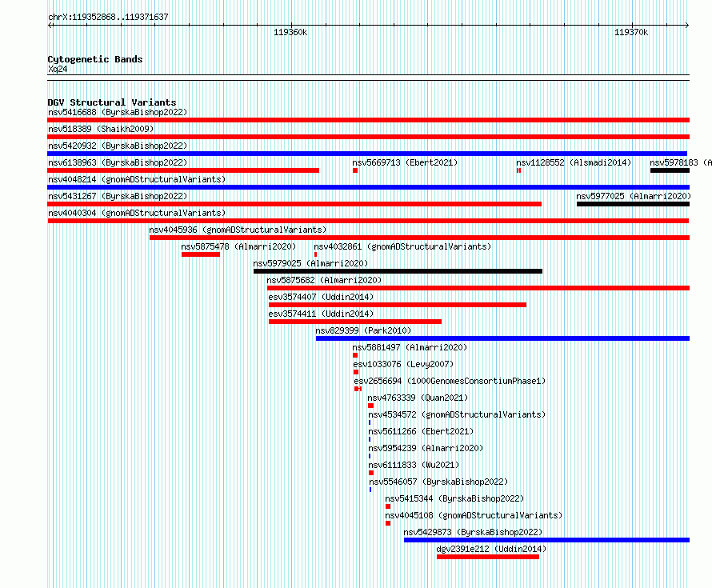Open the nsv5977025 (Almarri2020) label
Image resolution: width=712 pixels, height=588 pixels.
pyautogui.click(x=634, y=196)
